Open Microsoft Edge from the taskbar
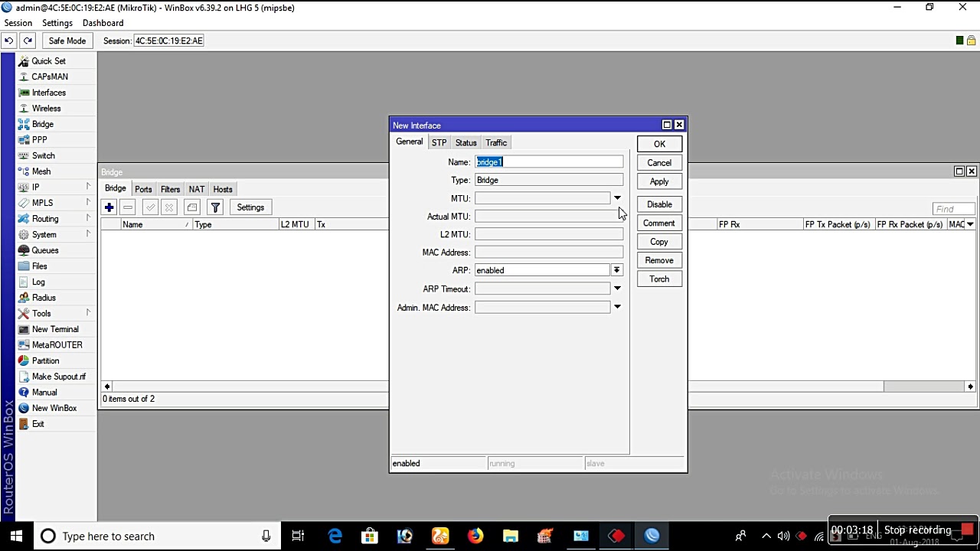980x551 pixels. pos(335,536)
